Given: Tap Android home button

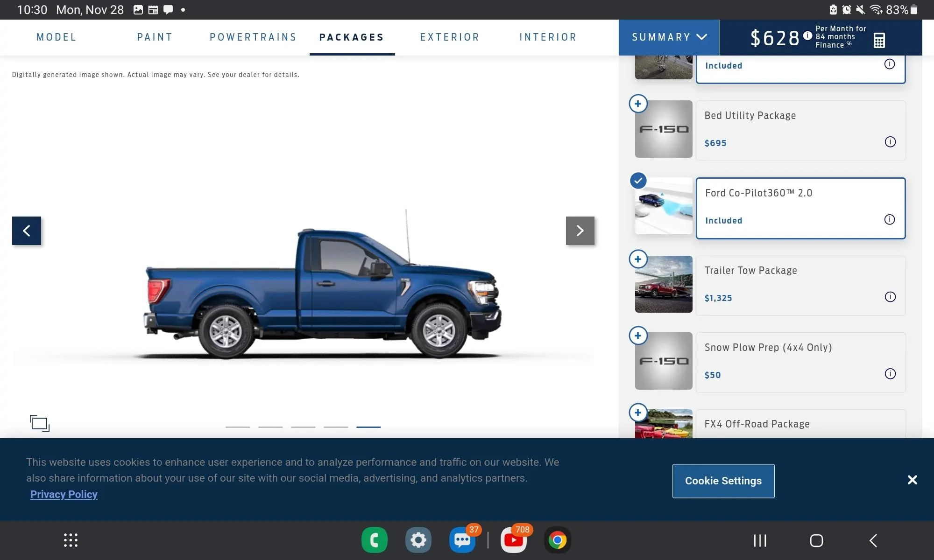Looking at the screenshot, I should [x=816, y=540].
